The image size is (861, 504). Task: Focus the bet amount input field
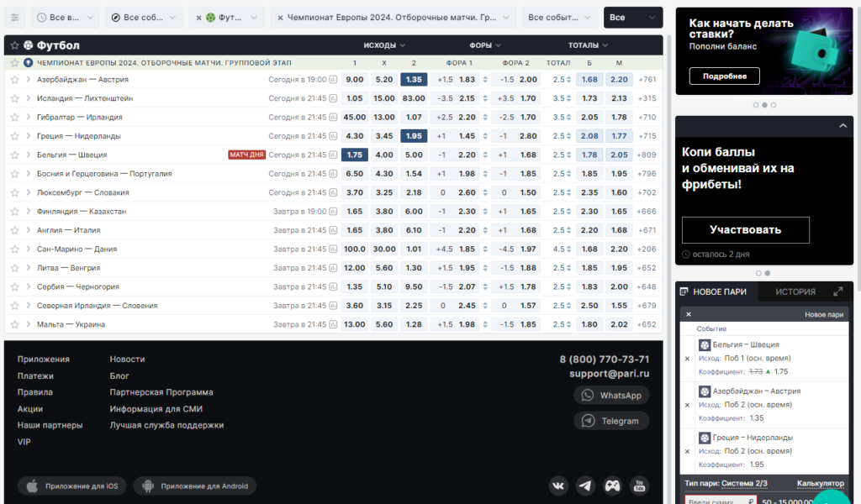721,500
